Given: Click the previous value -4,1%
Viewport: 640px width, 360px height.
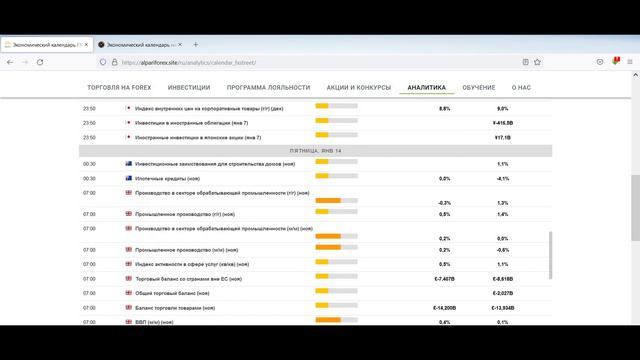Looking at the screenshot, I should [502, 178].
